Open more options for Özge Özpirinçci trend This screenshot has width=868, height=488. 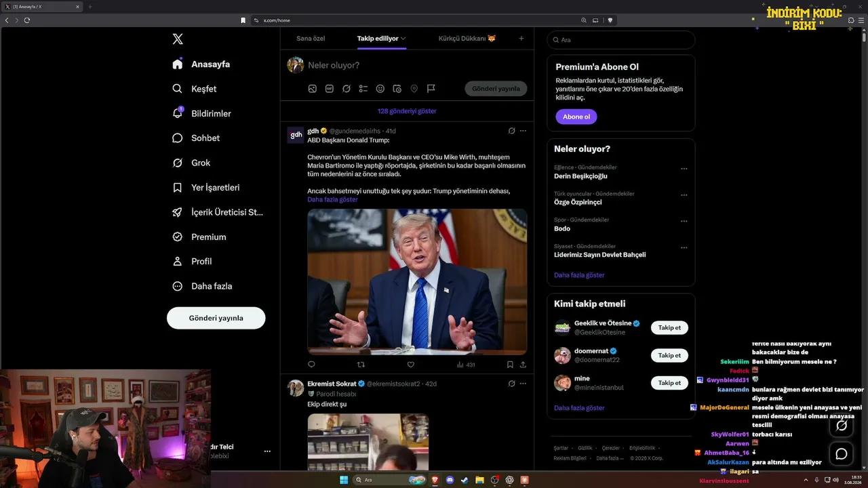tap(684, 195)
